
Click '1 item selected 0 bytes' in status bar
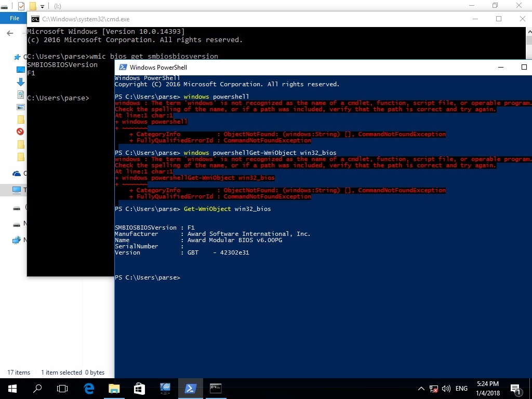(73, 372)
